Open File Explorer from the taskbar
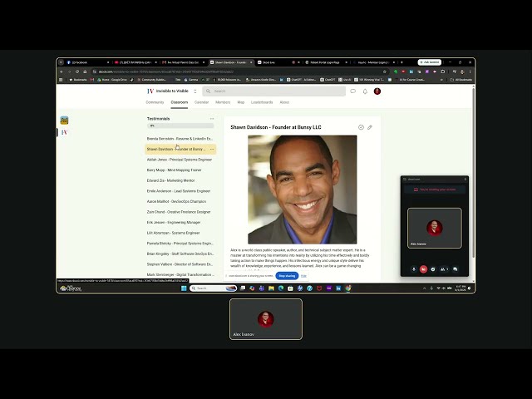This screenshot has width=532, height=399. click(x=271, y=288)
